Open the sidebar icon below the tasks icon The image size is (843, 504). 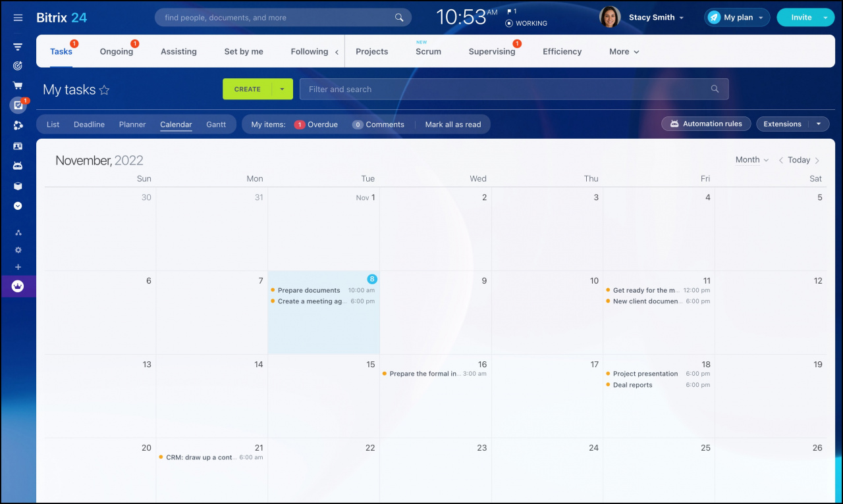[18, 126]
